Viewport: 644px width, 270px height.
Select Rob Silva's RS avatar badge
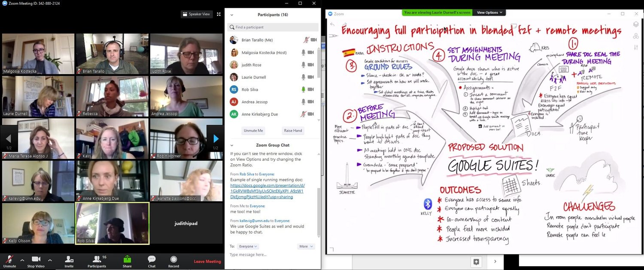(x=234, y=90)
